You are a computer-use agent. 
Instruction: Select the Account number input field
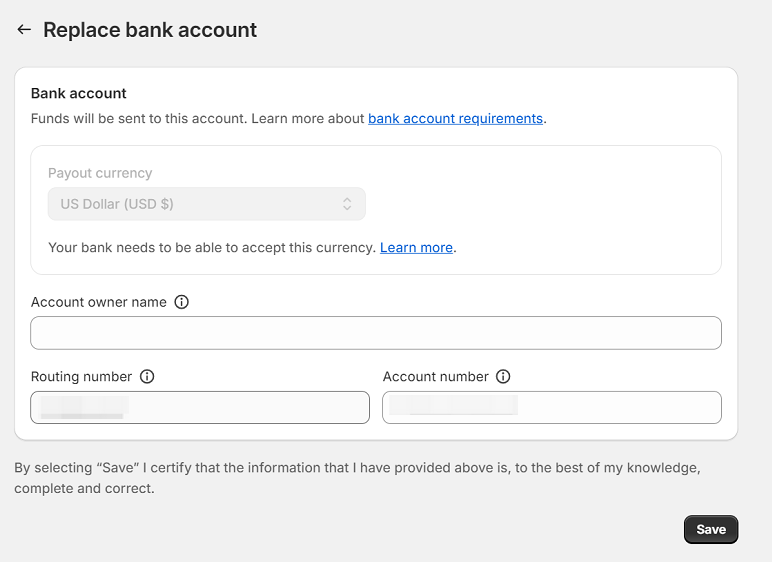pyautogui.click(x=552, y=407)
